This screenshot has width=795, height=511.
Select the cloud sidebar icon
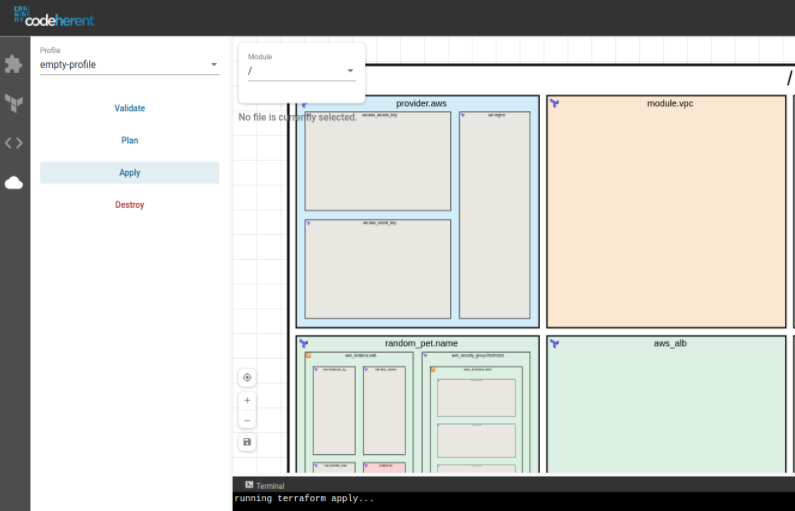coord(14,183)
